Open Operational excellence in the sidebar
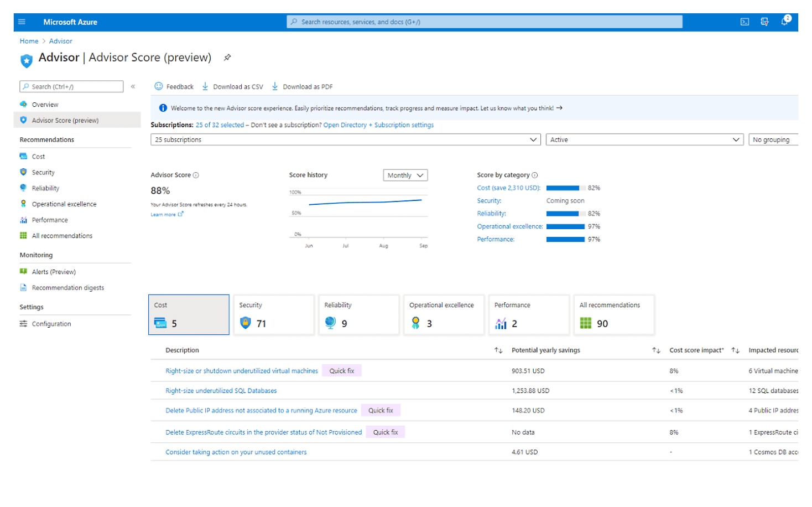This screenshot has width=812, height=507. point(64,204)
